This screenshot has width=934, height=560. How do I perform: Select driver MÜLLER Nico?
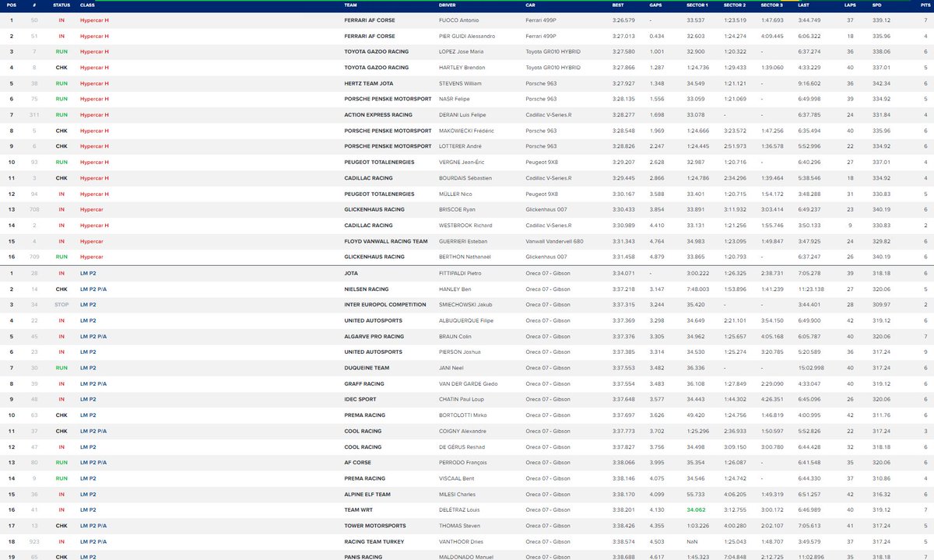pos(455,194)
